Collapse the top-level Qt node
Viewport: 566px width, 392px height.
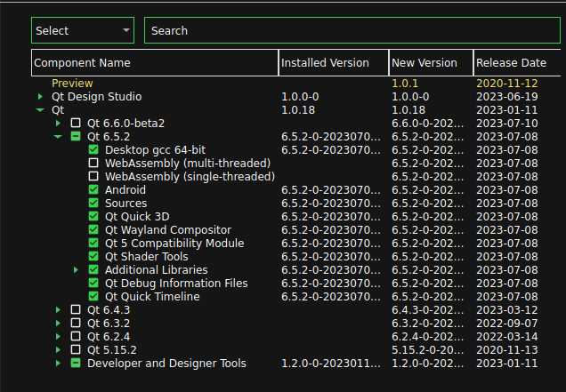pos(40,110)
